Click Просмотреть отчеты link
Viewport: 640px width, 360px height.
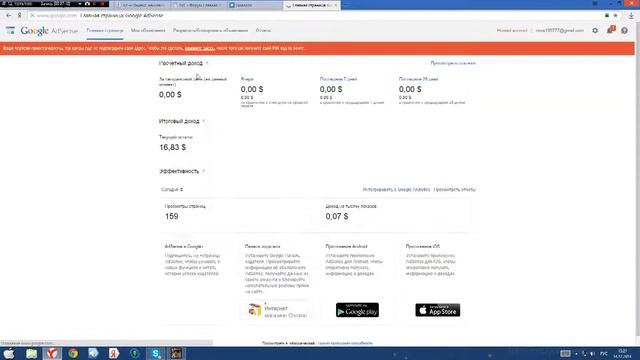click(454, 189)
